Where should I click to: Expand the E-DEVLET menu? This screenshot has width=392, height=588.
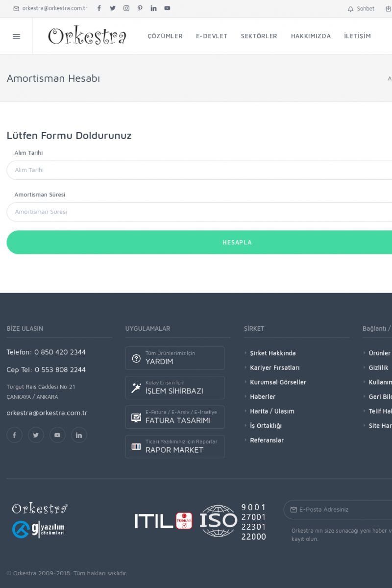[x=212, y=36]
